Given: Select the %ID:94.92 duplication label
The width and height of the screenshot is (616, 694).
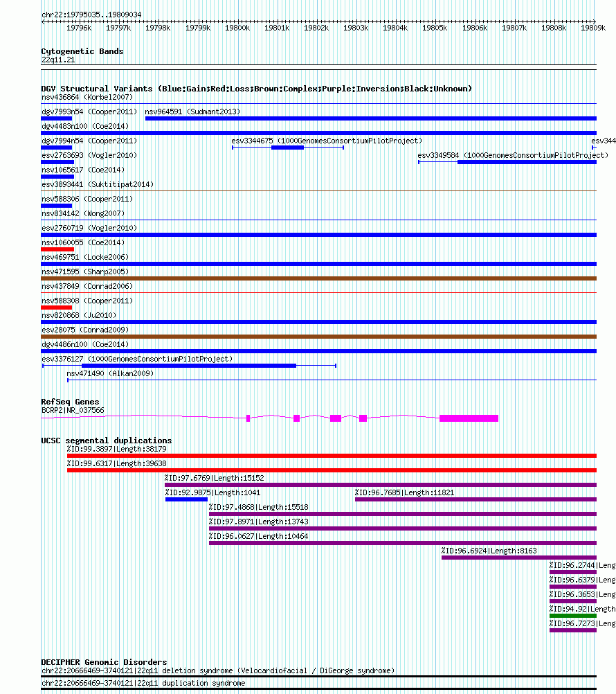Looking at the screenshot, I should pos(582,609).
